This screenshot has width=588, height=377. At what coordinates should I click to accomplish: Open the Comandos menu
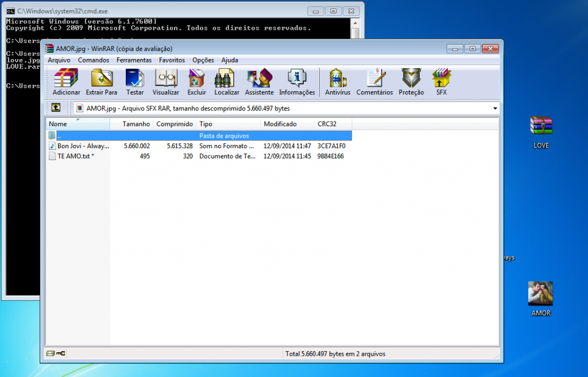click(x=94, y=60)
